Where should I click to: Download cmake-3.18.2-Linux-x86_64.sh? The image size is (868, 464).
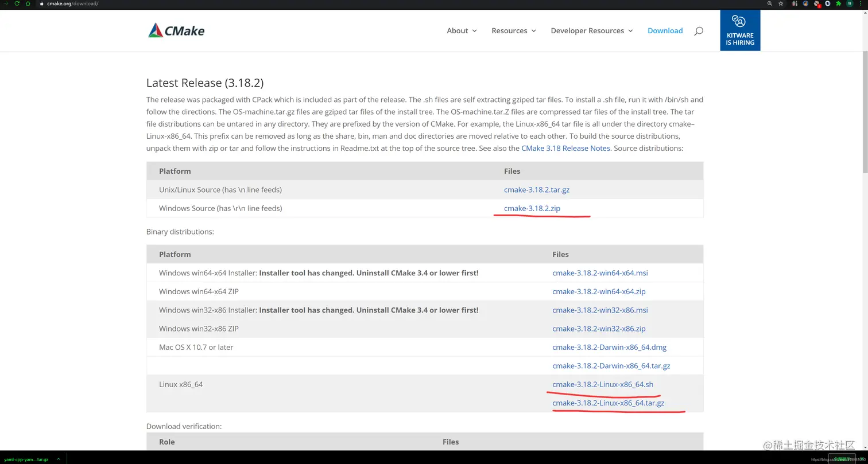pyautogui.click(x=603, y=384)
